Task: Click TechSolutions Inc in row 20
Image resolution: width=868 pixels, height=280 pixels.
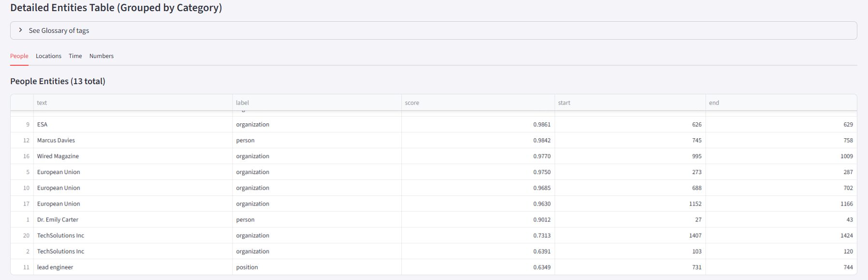Action: coord(133,236)
